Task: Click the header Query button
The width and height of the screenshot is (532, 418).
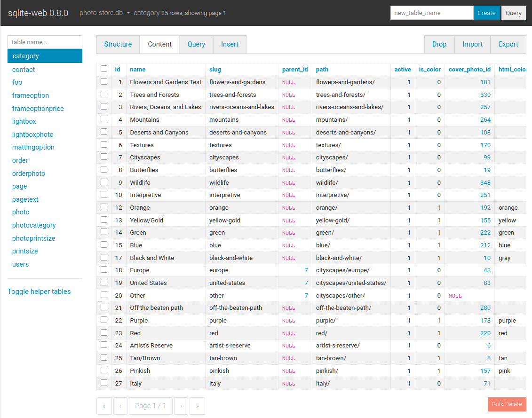Action: click(x=514, y=13)
